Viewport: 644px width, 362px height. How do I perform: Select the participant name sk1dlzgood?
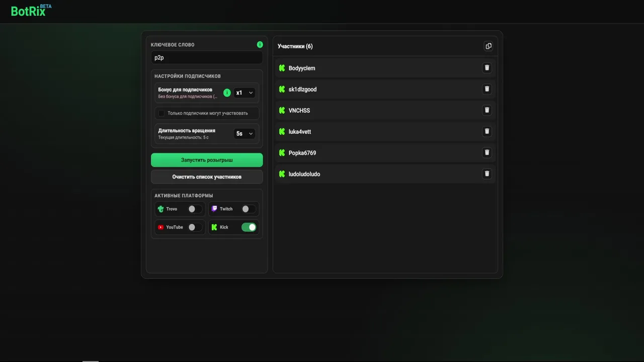click(302, 89)
